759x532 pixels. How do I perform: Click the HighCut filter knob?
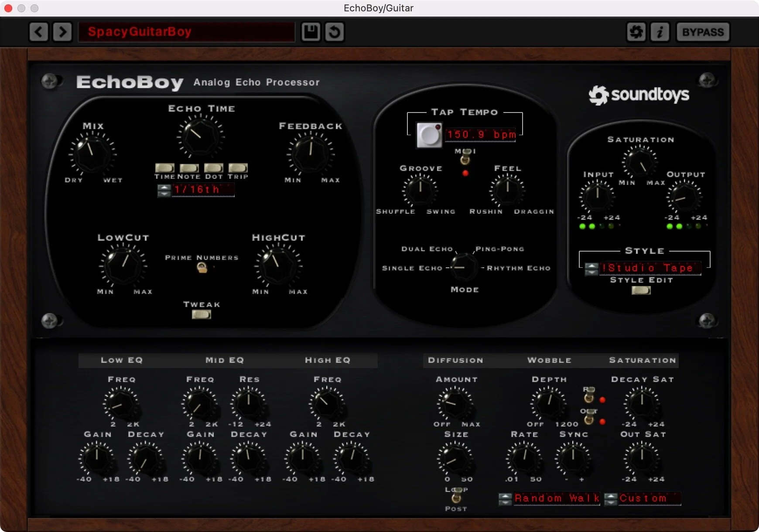pos(278,265)
